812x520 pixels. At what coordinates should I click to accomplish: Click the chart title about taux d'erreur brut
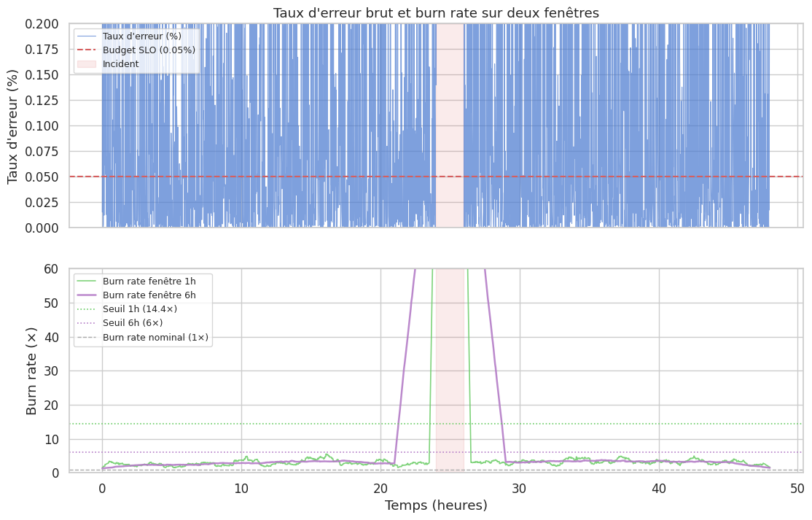[x=436, y=13]
